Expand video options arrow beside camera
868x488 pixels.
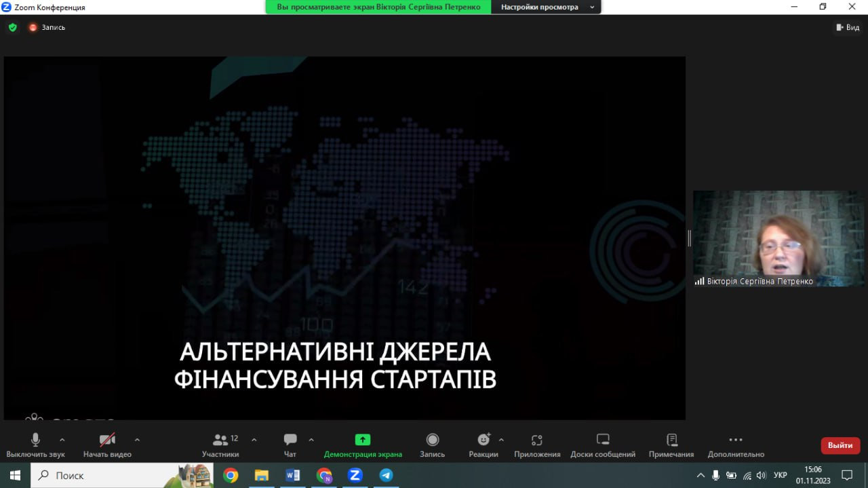pos(137,440)
